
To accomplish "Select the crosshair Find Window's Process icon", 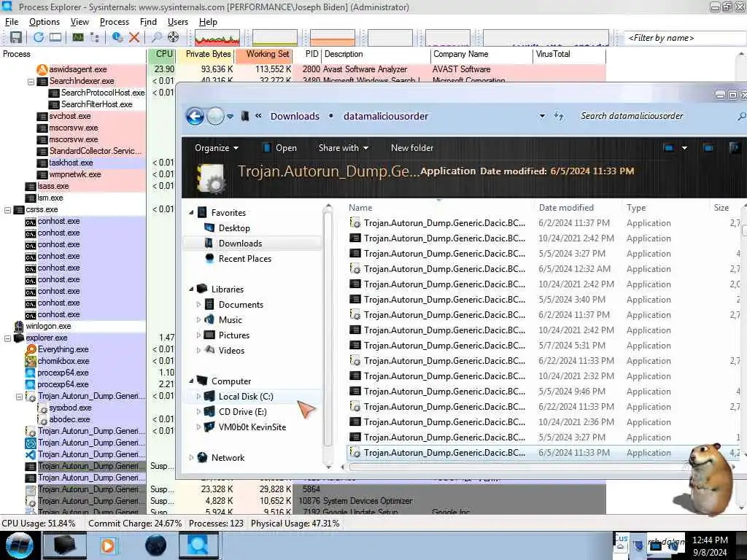I will tap(174, 37).
